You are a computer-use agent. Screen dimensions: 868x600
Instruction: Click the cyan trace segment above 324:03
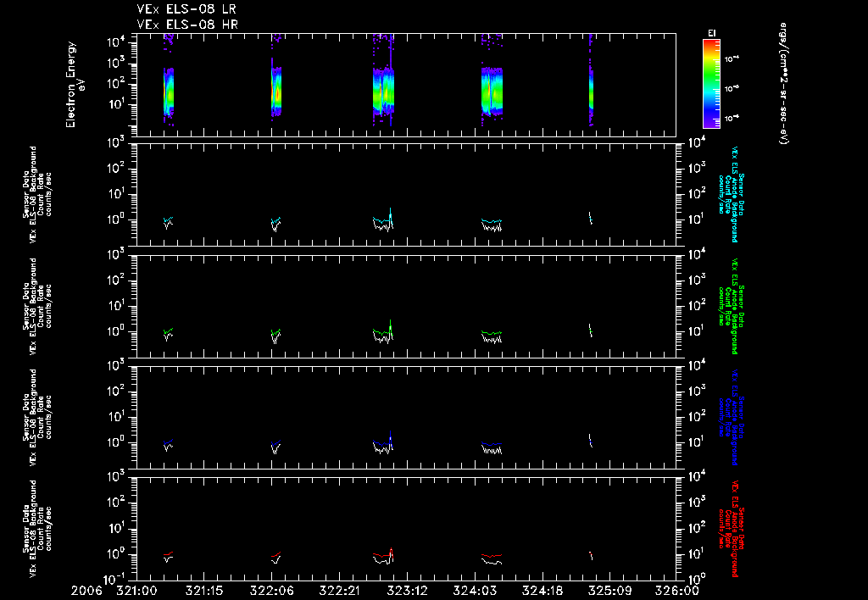click(x=492, y=221)
